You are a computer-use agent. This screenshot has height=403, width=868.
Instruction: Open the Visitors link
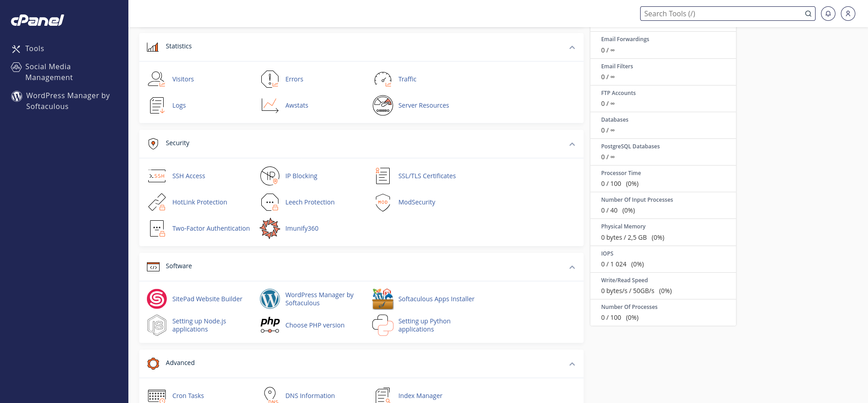click(183, 79)
